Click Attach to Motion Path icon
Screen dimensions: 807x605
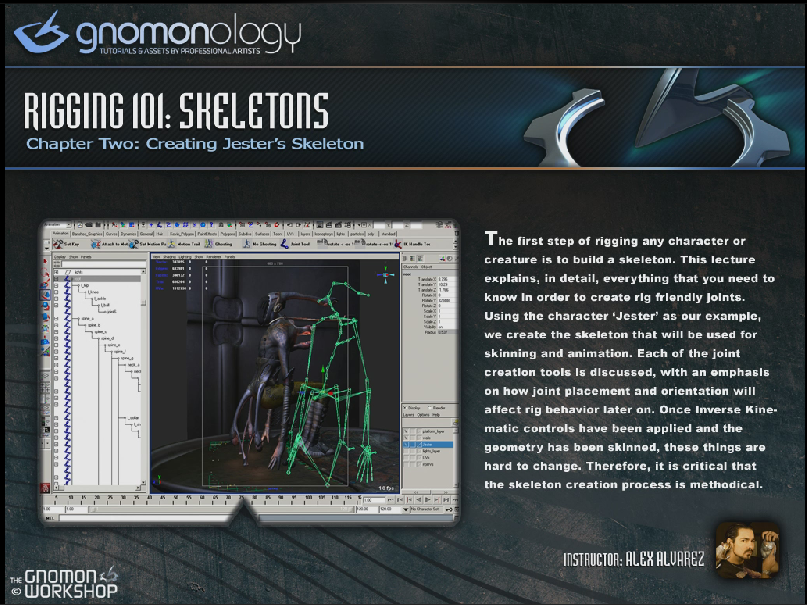click(x=95, y=244)
